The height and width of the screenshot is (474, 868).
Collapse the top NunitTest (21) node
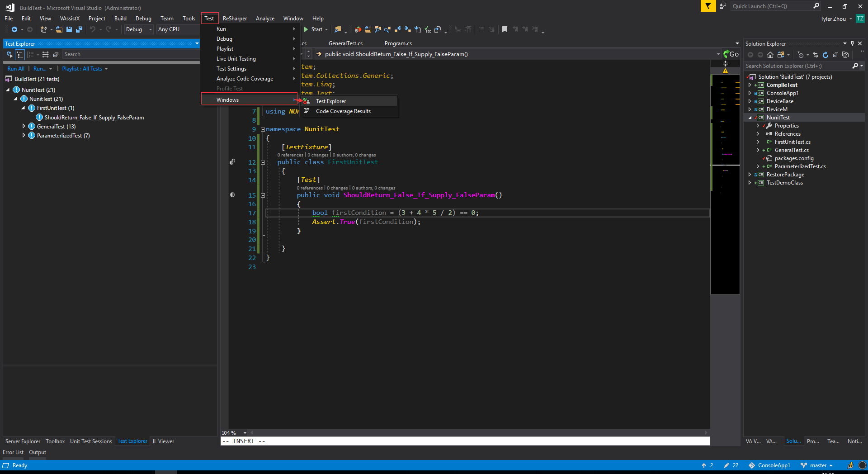pos(8,90)
